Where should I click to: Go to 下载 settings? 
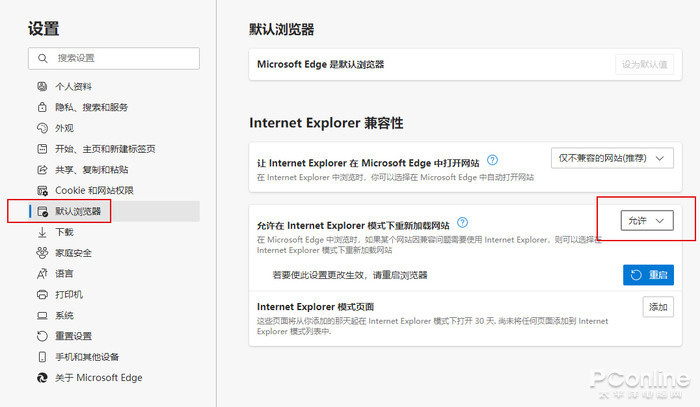(x=64, y=232)
